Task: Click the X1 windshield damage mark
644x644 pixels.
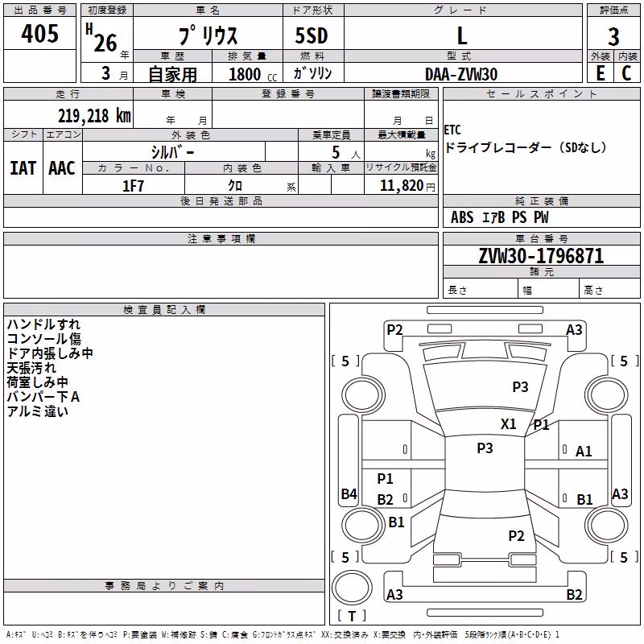Action: coord(509,424)
